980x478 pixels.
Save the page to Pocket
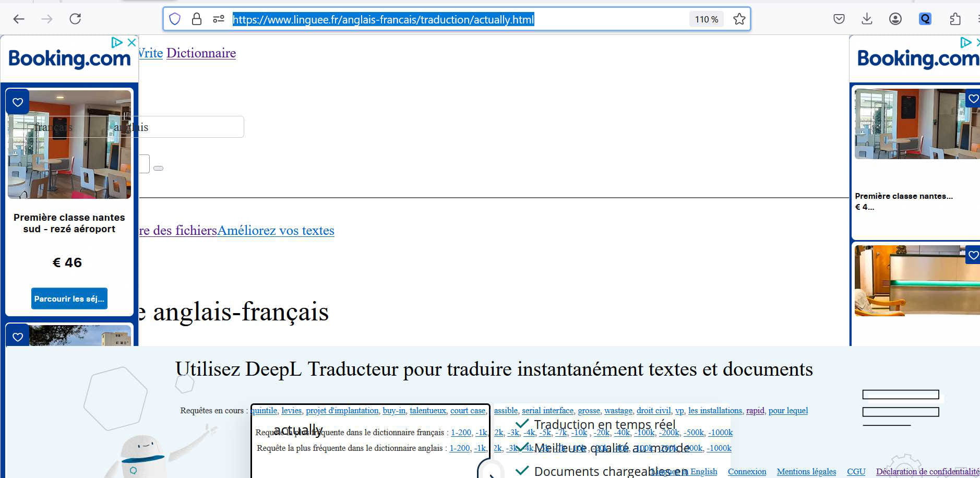839,19
